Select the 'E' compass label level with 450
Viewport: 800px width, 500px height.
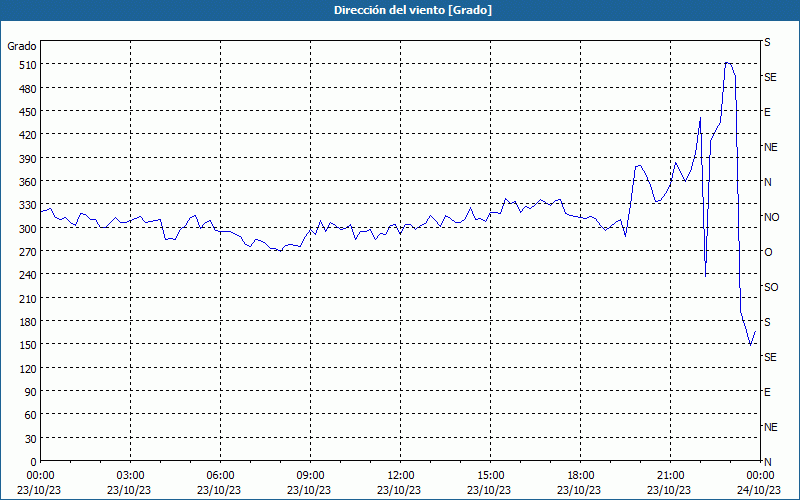tap(767, 112)
